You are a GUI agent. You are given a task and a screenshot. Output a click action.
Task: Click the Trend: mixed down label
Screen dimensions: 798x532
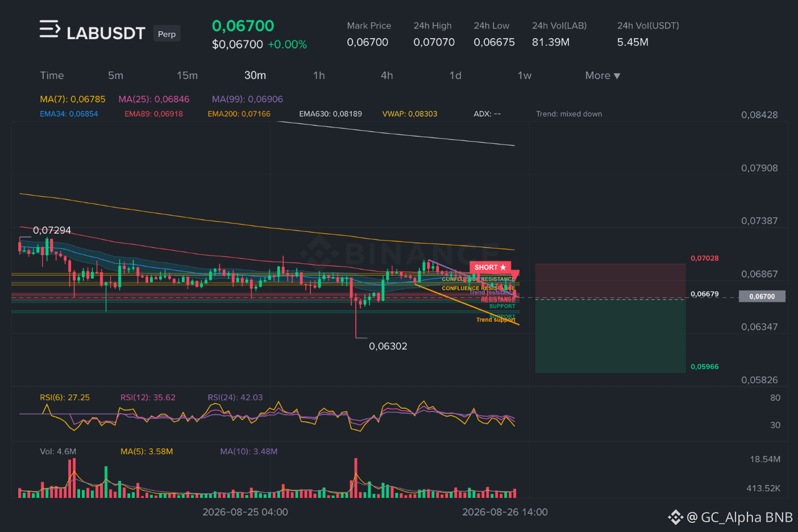point(569,114)
